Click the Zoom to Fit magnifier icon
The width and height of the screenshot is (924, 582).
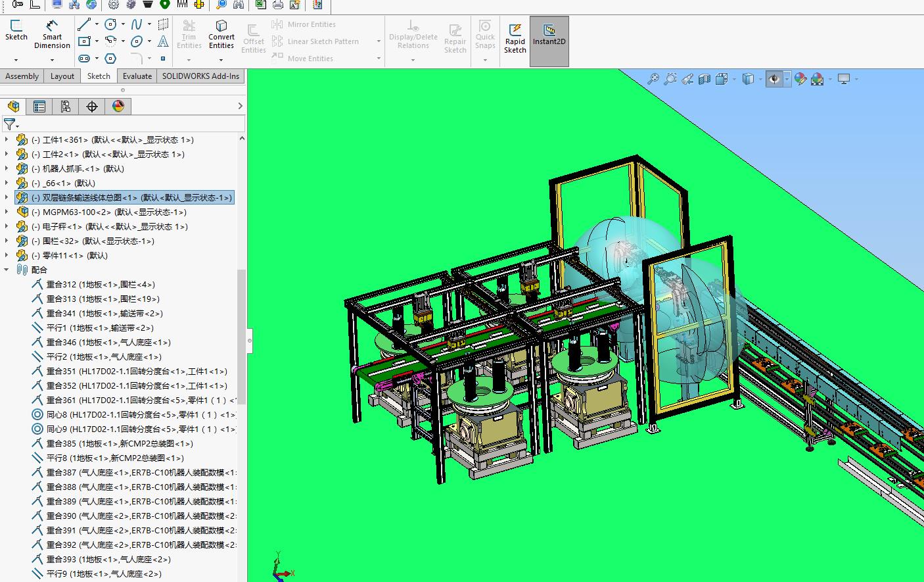click(x=653, y=80)
